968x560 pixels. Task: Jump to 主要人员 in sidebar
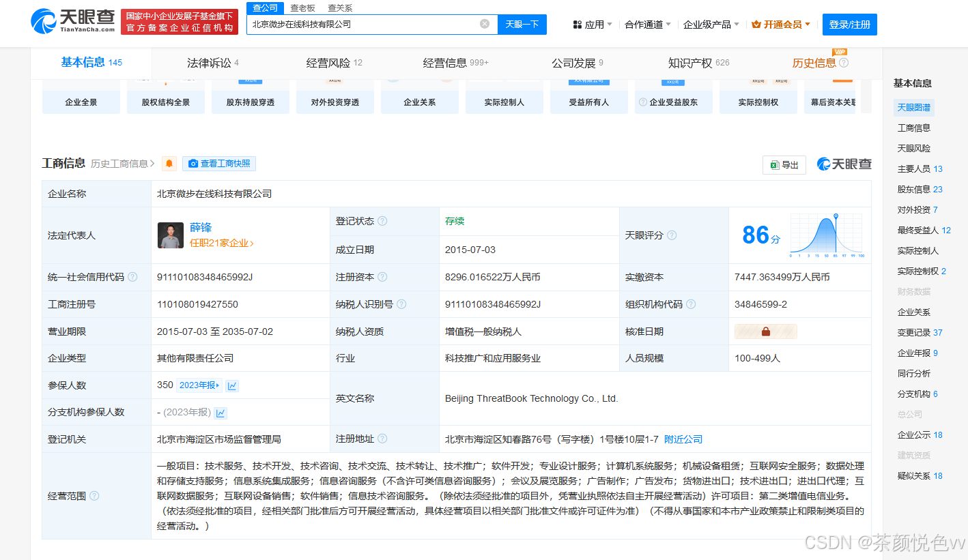pyautogui.click(x=920, y=168)
